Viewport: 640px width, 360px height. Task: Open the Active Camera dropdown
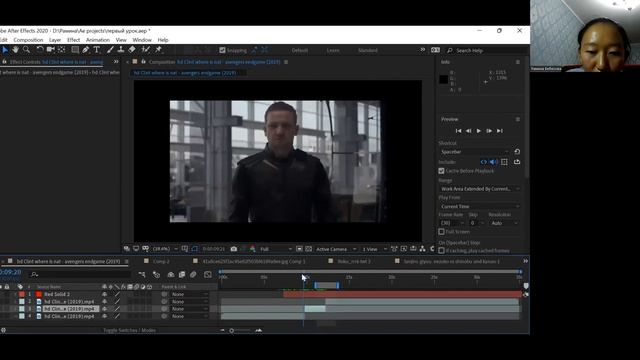336,249
